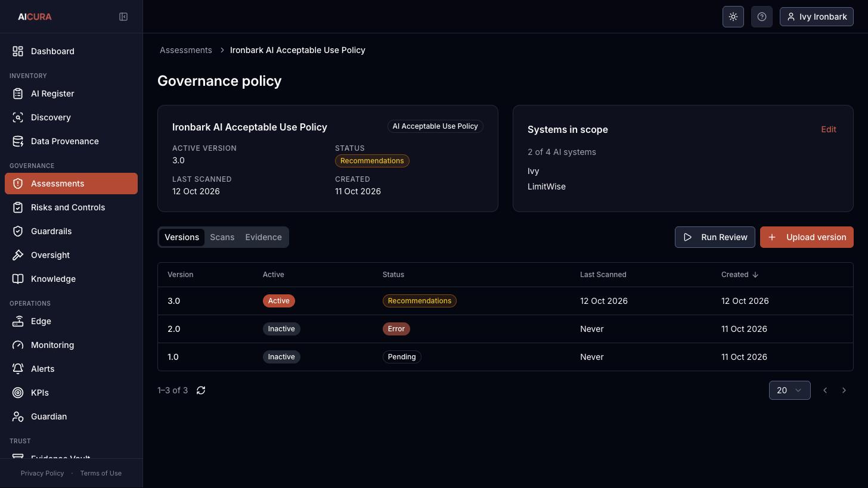This screenshot has height=488, width=868.
Task: Click the LimitWise system in scope
Action: tap(547, 187)
